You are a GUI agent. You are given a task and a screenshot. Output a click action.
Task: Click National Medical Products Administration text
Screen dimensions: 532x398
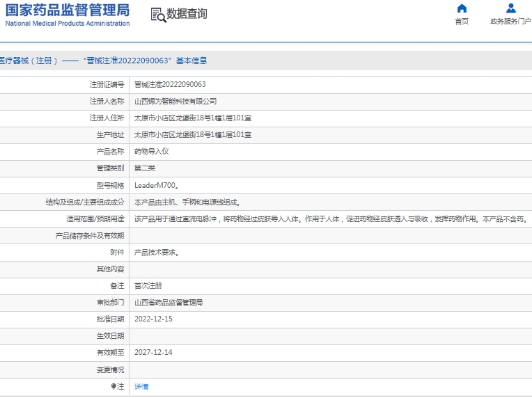pyautogui.click(x=68, y=24)
